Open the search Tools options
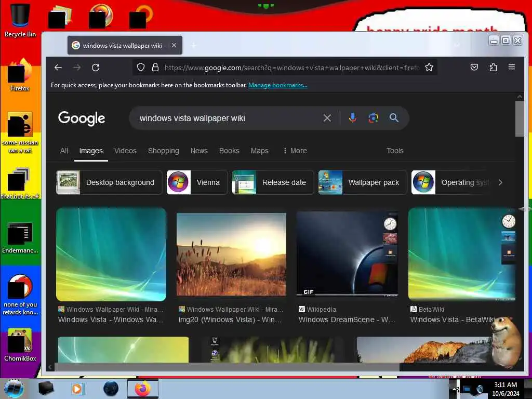The height and width of the screenshot is (399, 532). click(395, 151)
